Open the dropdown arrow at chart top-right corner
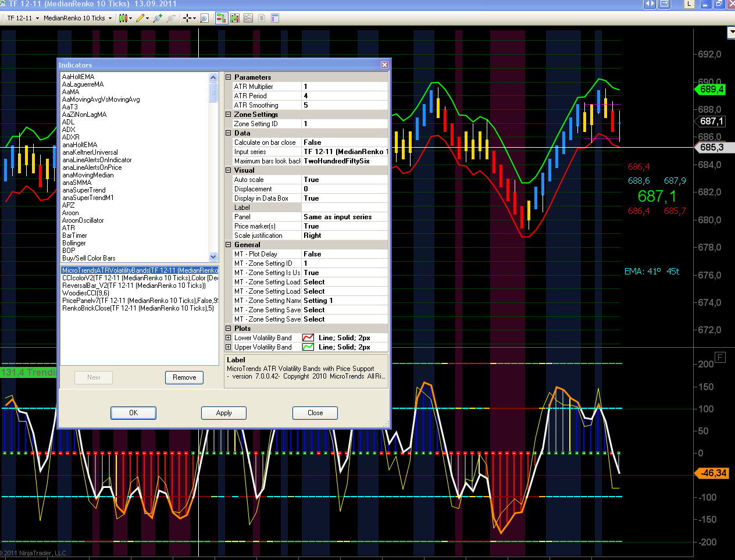This screenshot has height=560, width=735. click(732, 33)
